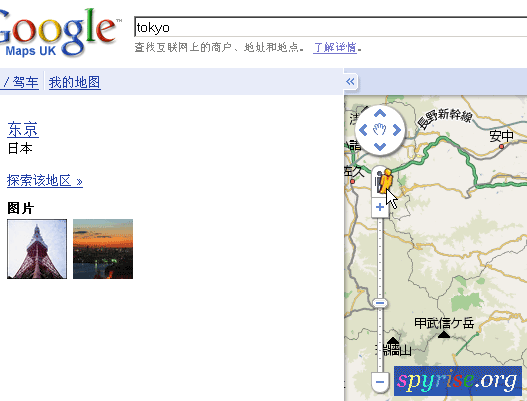Zoom out using the minus button
527x401 pixels.
[x=380, y=382]
